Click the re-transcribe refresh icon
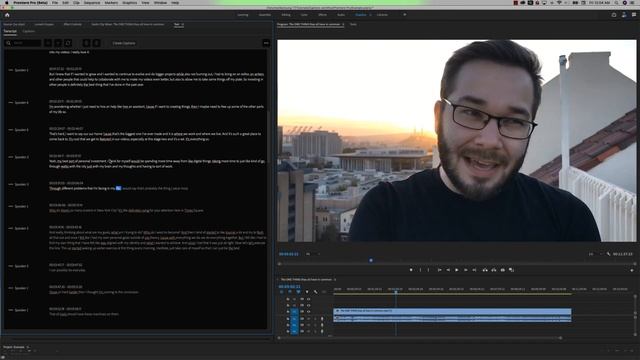 pyautogui.click(x=68, y=43)
